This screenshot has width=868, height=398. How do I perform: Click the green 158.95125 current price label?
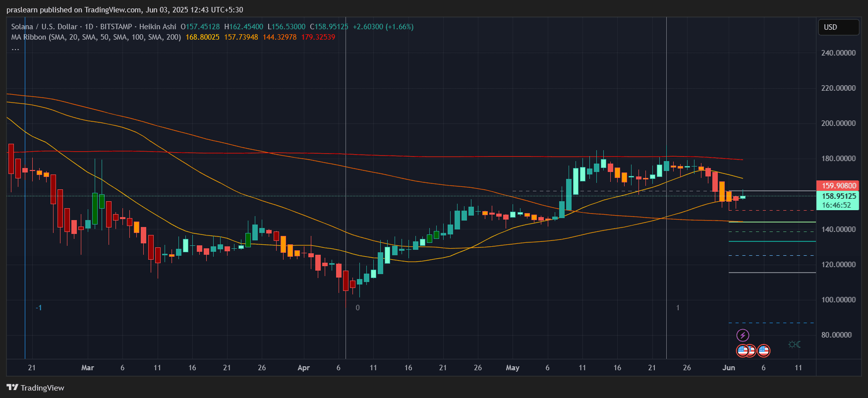click(838, 196)
